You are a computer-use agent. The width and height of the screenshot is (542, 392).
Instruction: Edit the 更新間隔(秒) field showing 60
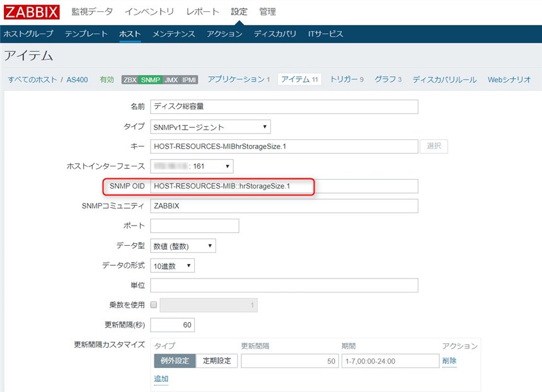[173, 325]
